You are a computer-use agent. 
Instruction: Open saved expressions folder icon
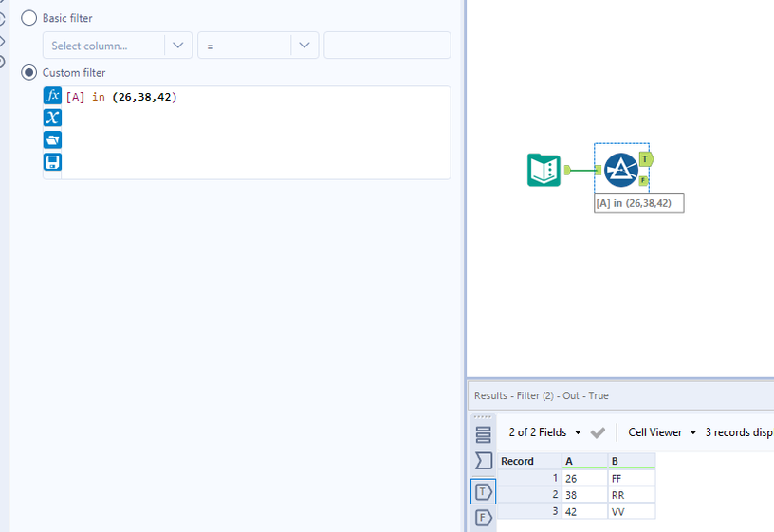[52, 139]
